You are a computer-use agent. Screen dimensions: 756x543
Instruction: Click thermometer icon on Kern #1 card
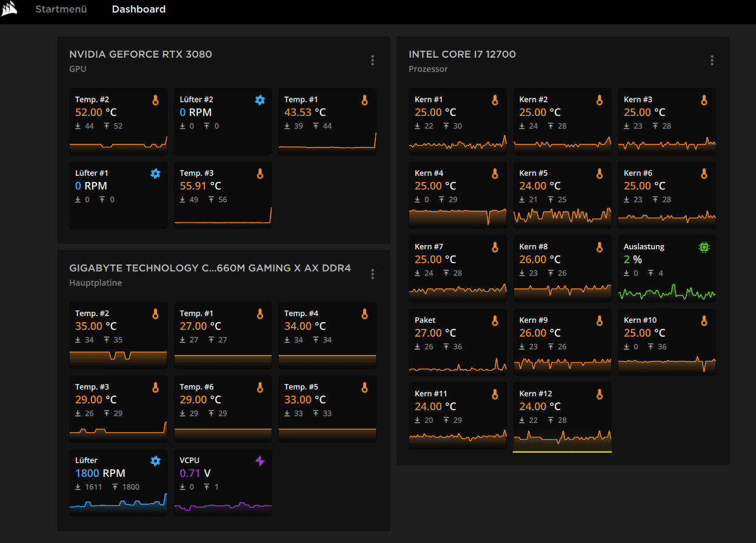(495, 100)
